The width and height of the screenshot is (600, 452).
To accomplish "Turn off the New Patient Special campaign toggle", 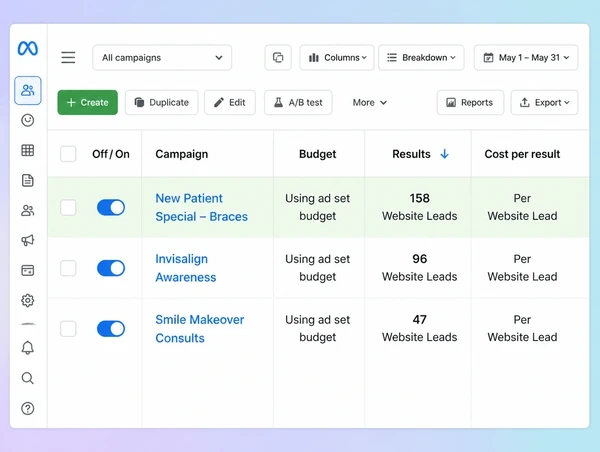I will [x=111, y=207].
